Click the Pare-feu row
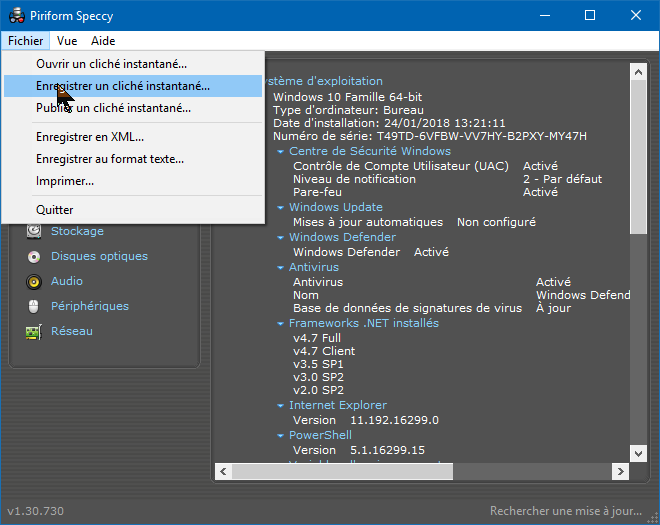660x525 pixels. 426,192
